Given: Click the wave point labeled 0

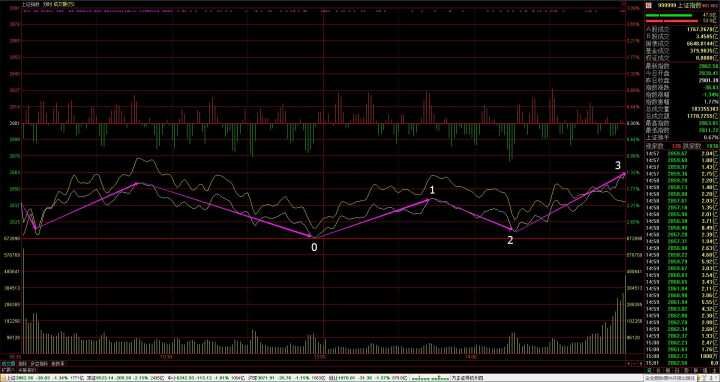Looking at the screenshot, I should point(314,236).
